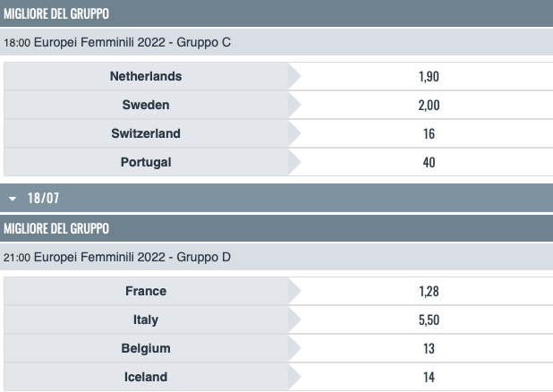Click the France team label
The height and width of the screenshot is (392, 553).
pyautogui.click(x=146, y=292)
